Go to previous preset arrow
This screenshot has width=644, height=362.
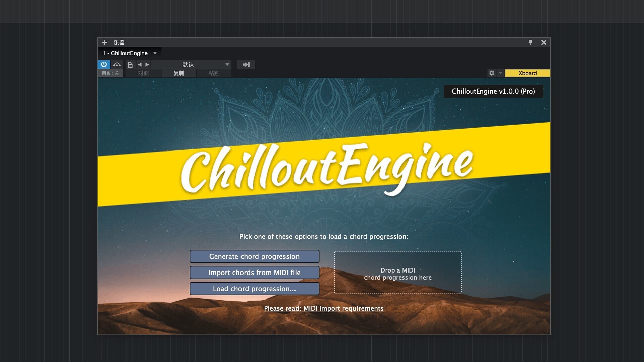click(x=140, y=65)
